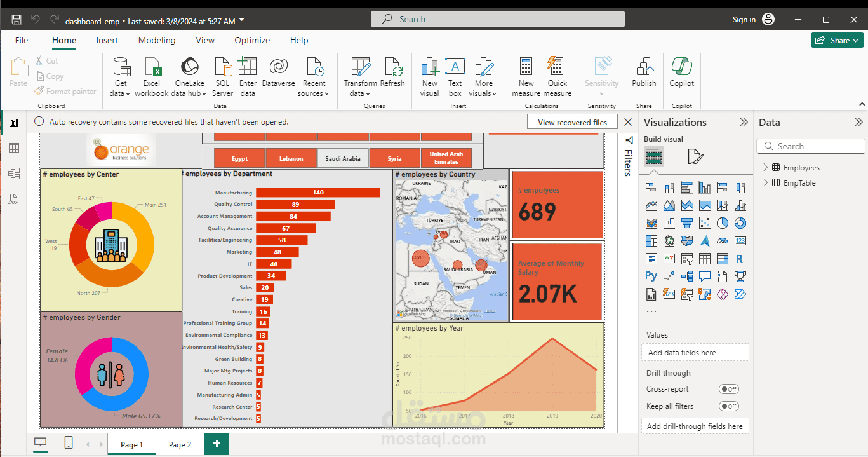Open the Table view in left sidebar
868x457 pixels.
13,148
